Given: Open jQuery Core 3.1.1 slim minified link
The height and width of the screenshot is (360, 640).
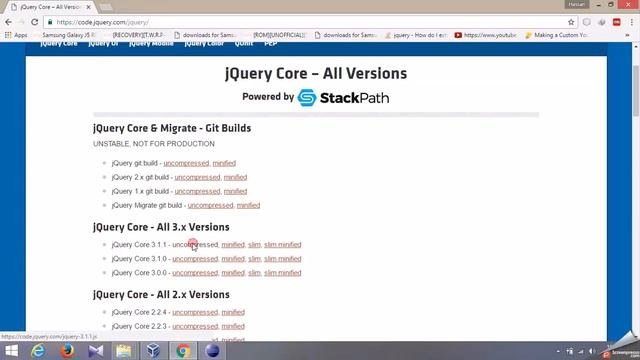Looking at the screenshot, I should pos(282,245).
